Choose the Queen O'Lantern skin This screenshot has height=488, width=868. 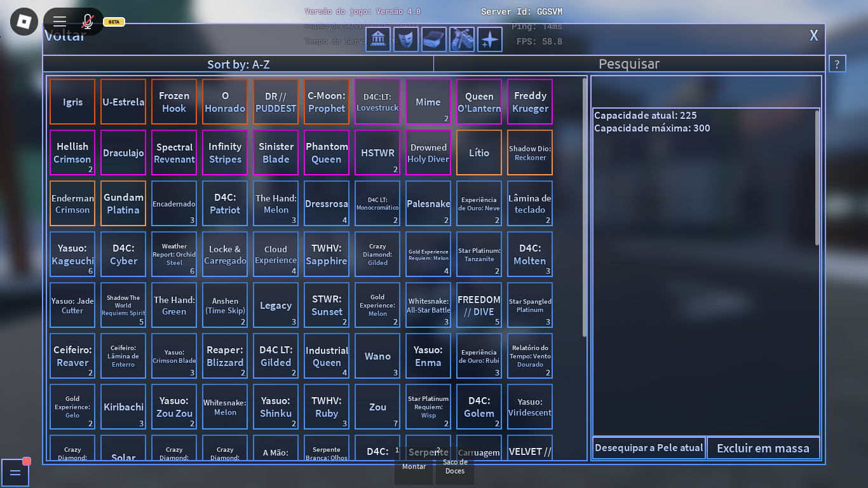pyautogui.click(x=479, y=102)
